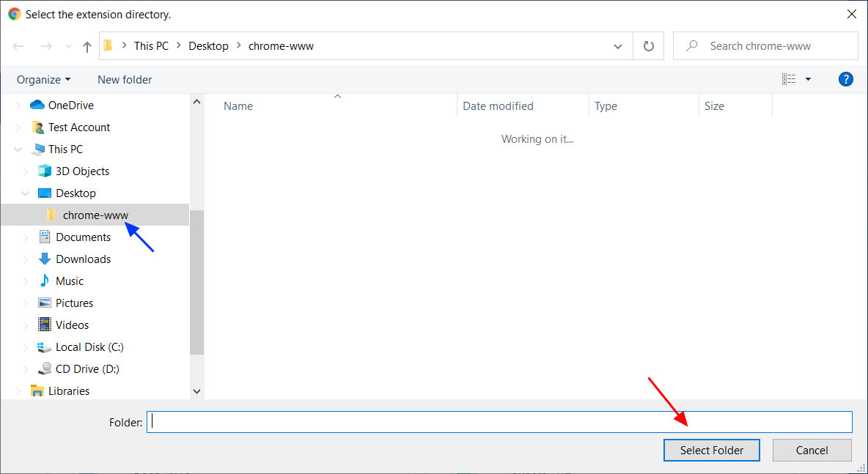Expand Local Disk (C:) in the sidebar
The width and height of the screenshot is (868, 474).
coord(28,347)
